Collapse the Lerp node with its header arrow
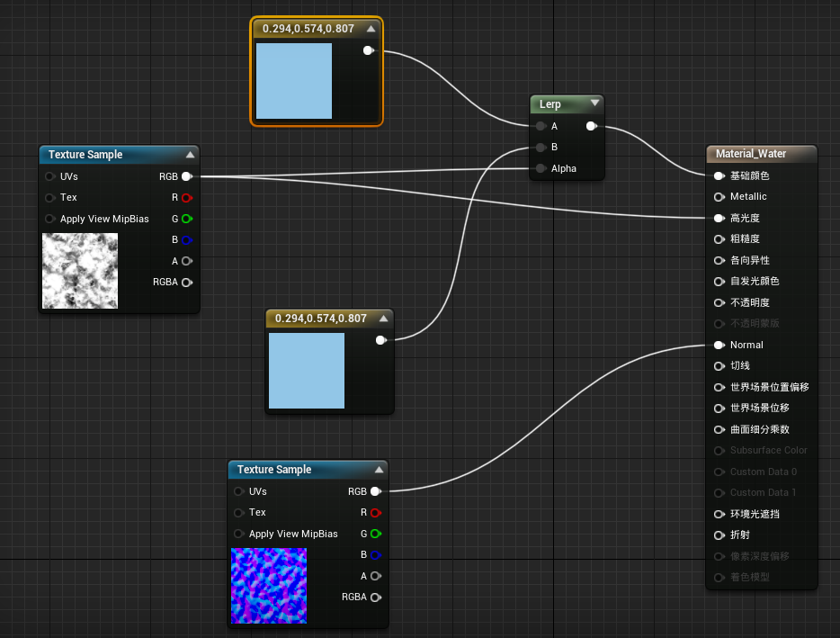 point(595,103)
